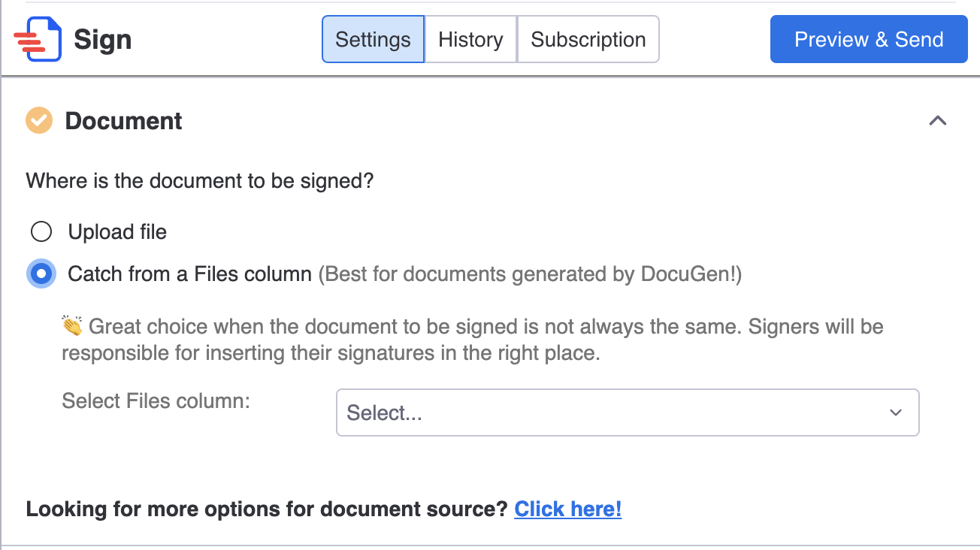Click the orange checkmark Document status icon
This screenshot has height=550, width=980.
(x=39, y=121)
